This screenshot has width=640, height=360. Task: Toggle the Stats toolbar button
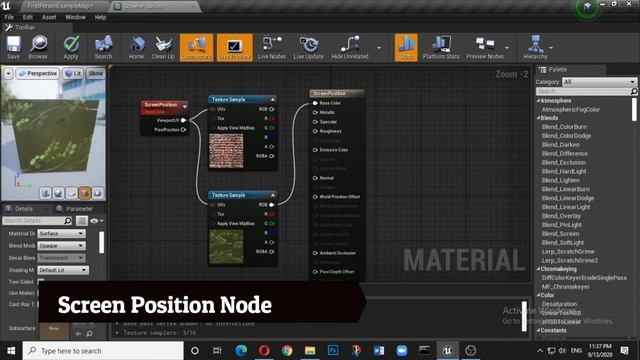pos(406,47)
